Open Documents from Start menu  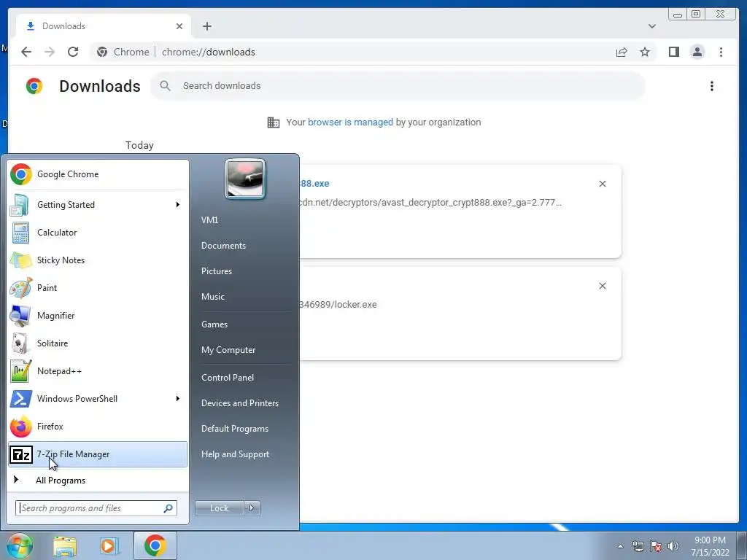(x=223, y=246)
